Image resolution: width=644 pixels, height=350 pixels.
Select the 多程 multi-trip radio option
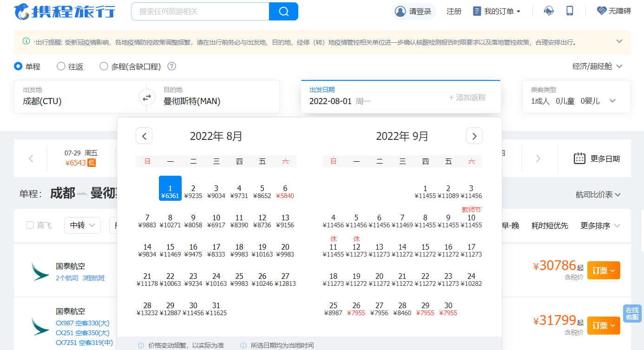tap(104, 66)
